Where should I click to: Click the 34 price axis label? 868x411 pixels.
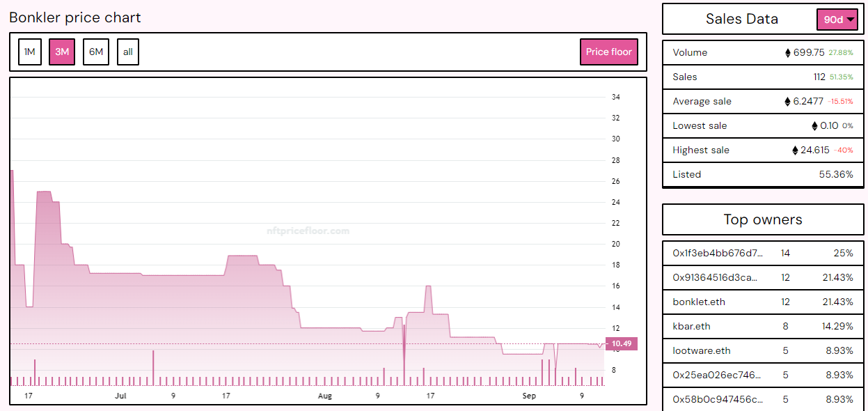coord(615,97)
